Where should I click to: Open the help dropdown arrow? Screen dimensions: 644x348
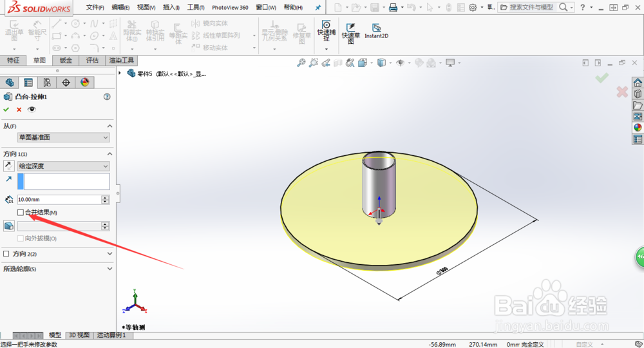point(591,7)
